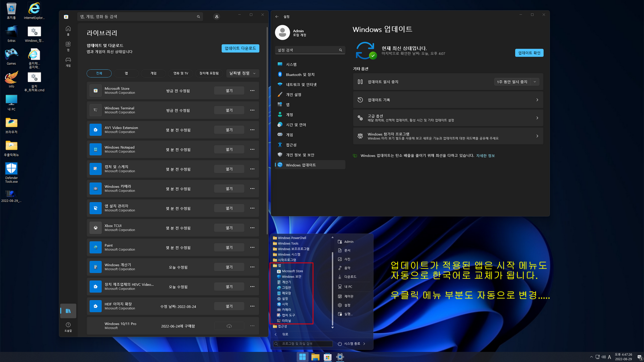Click 열기 for Windows 카메라
The image size is (644, 362).
coord(229,189)
